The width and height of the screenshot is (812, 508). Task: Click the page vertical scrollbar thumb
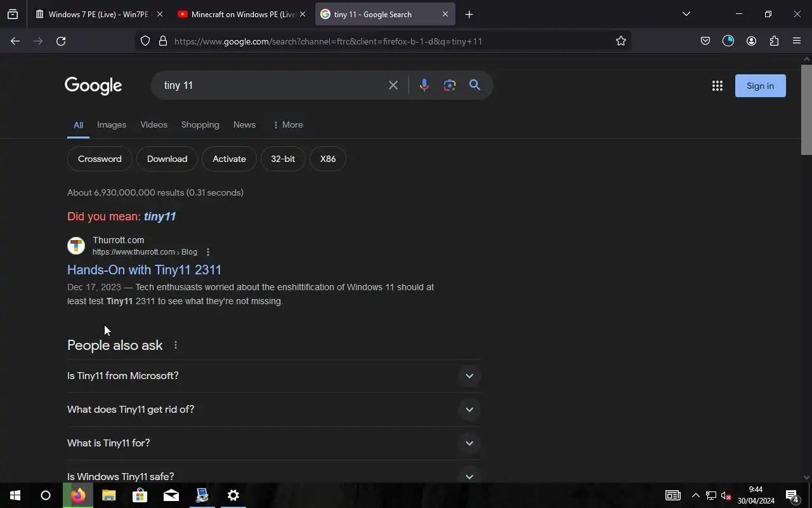(x=806, y=109)
